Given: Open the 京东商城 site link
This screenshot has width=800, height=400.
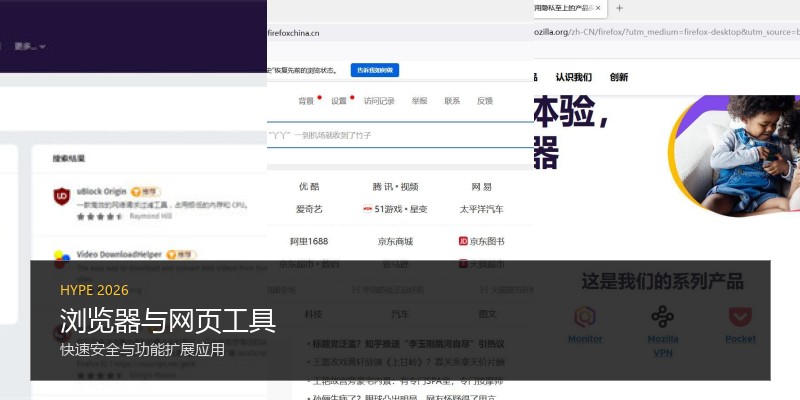Looking at the screenshot, I should click(x=395, y=241).
